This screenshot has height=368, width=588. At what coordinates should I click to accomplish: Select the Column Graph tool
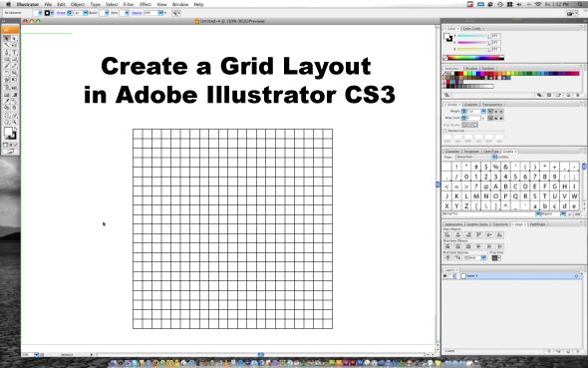(x=14, y=87)
